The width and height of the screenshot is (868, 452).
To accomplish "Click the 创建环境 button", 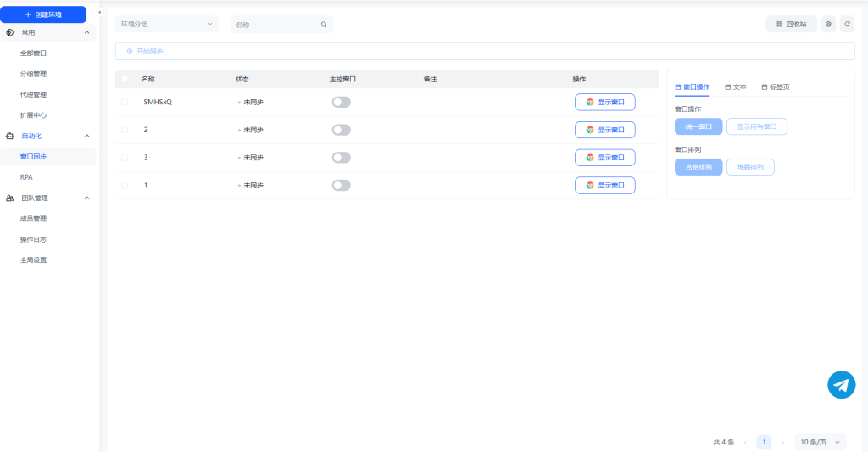I will (43, 14).
